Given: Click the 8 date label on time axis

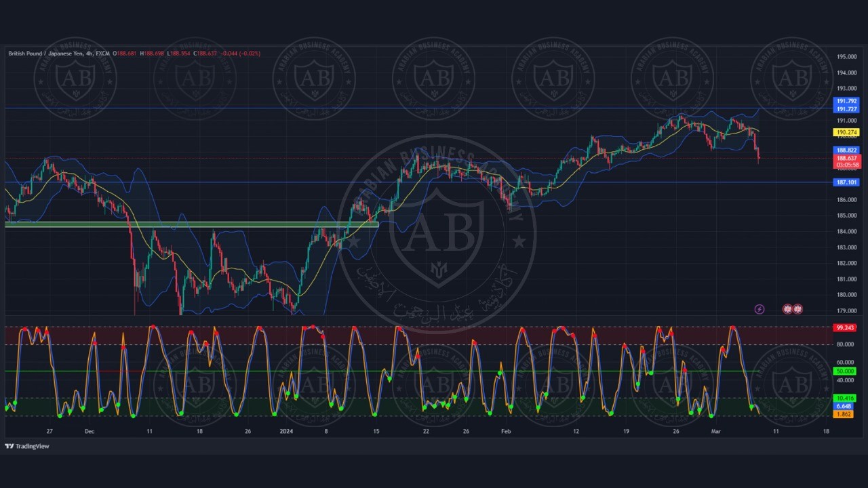Looking at the screenshot, I should (x=326, y=431).
